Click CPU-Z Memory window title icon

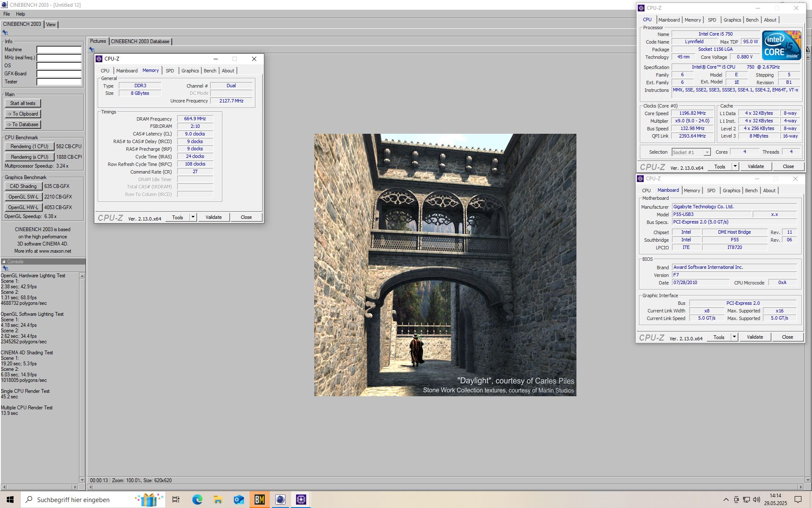(99, 59)
